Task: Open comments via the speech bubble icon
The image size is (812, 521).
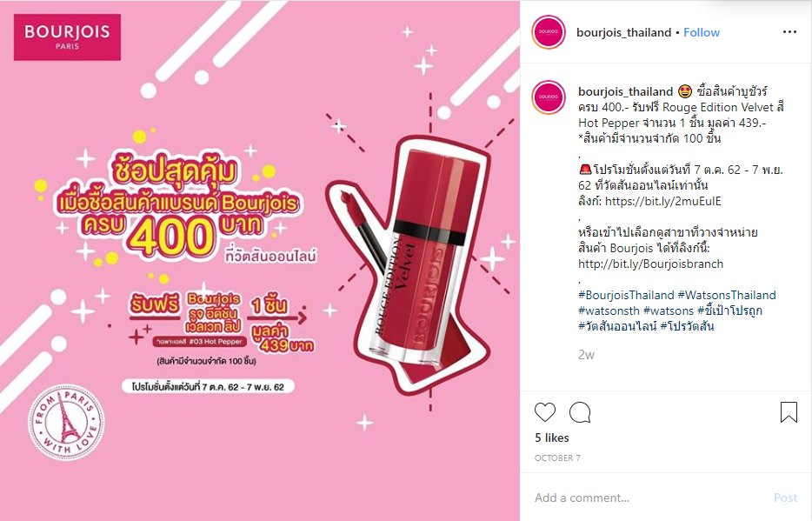Action: pyautogui.click(x=580, y=412)
